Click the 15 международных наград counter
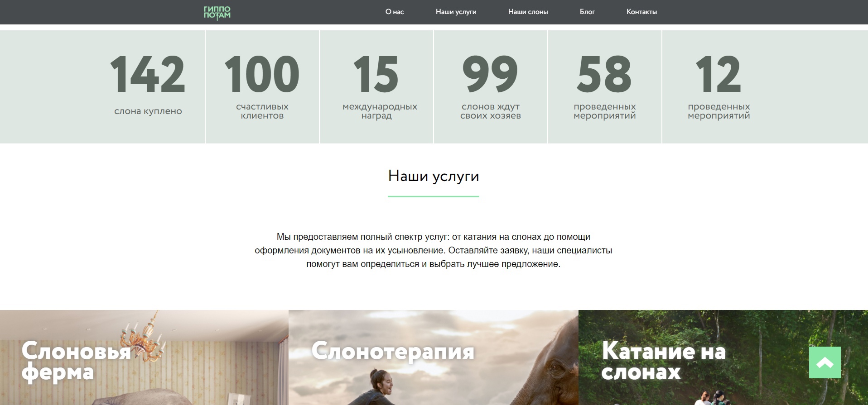Viewport: 868px width, 405px height. tap(376, 87)
